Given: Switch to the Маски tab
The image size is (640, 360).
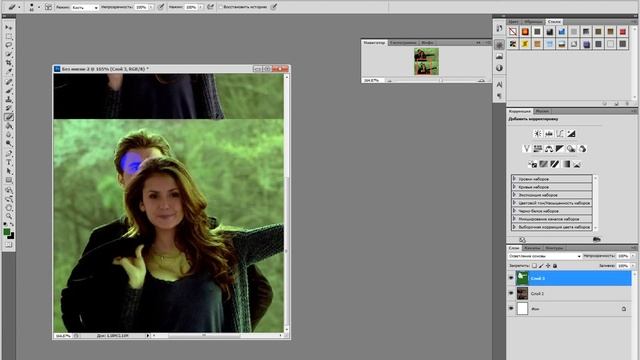Looking at the screenshot, I should click(542, 111).
